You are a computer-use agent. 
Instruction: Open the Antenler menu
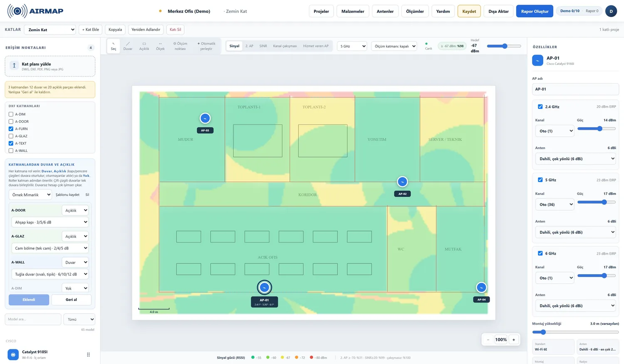click(385, 11)
